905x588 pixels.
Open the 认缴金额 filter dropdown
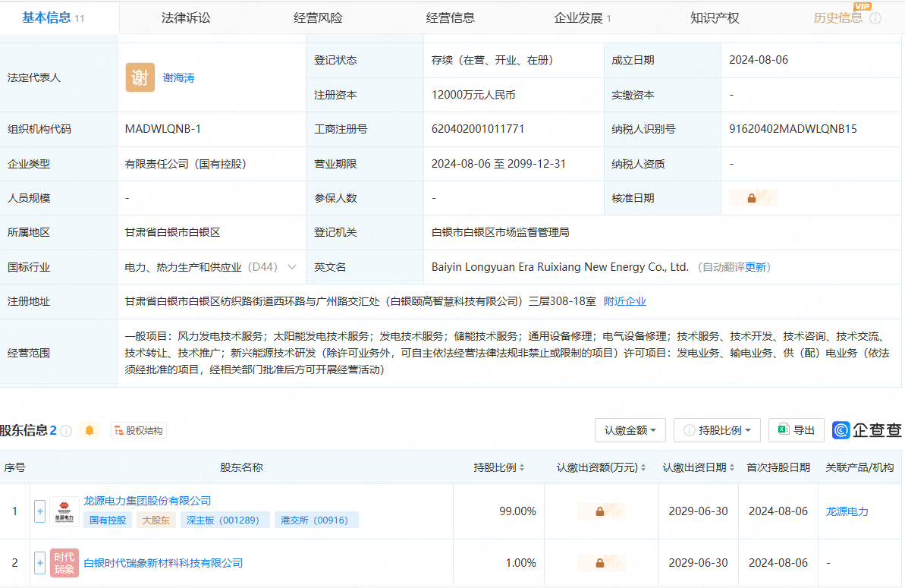630,430
